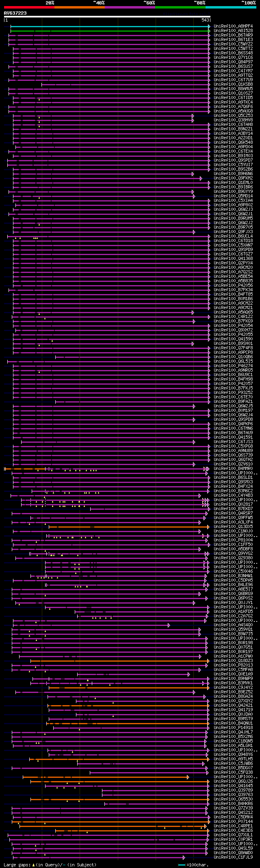
Task: Click label UniRef100_A1KFD5
Action: click(233, 612)
